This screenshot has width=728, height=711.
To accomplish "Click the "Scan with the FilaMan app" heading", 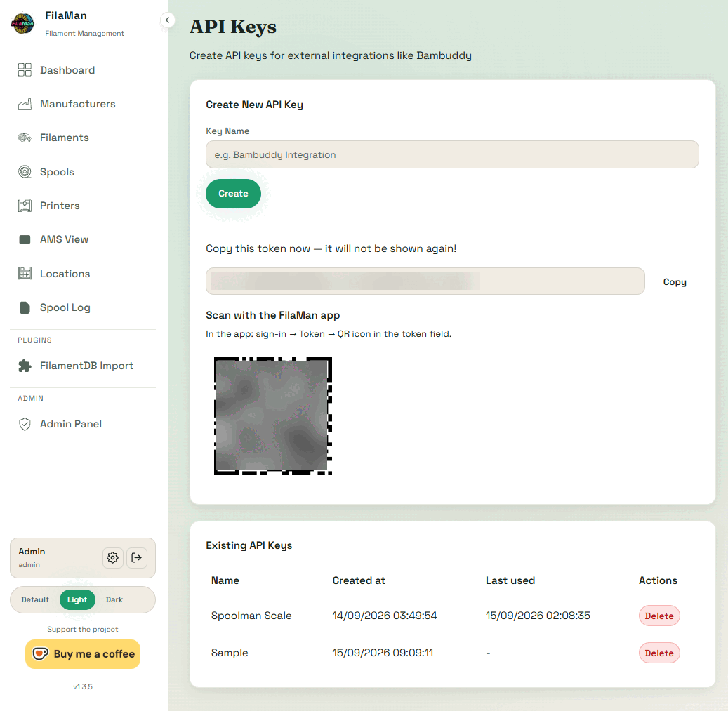I will click(272, 315).
